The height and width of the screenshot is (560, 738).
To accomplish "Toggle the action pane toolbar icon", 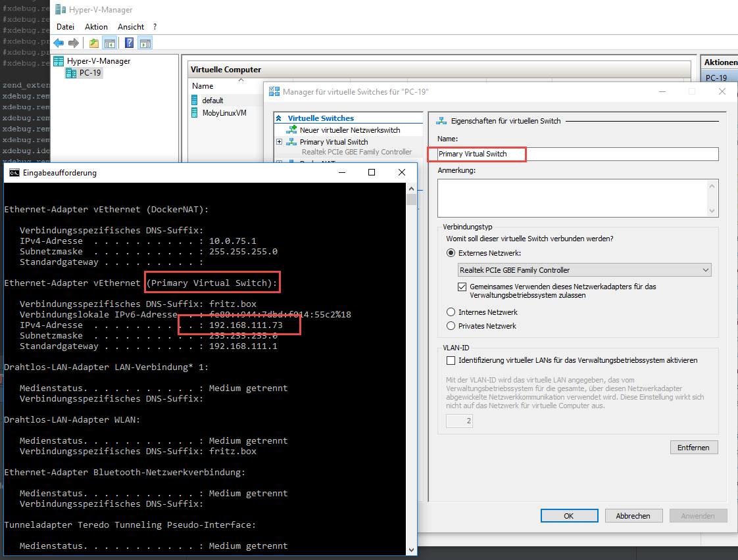I will [x=145, y=43].
